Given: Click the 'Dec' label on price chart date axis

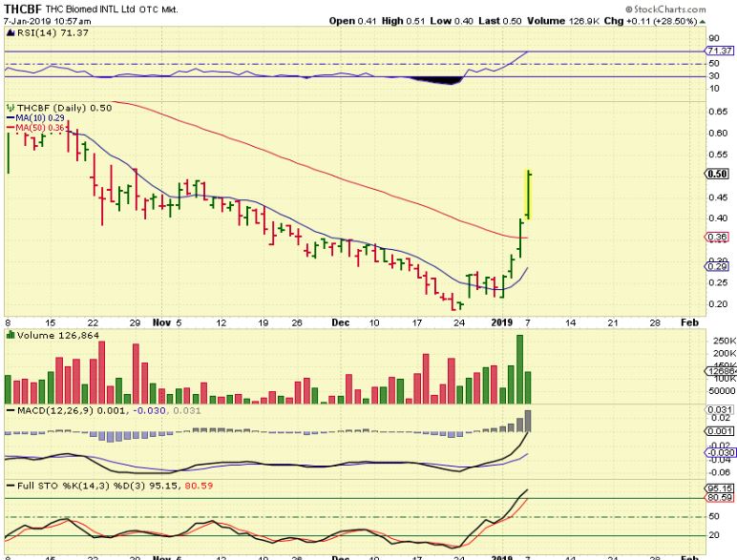Looking at the screenshot, I should [x=340, y=322].
